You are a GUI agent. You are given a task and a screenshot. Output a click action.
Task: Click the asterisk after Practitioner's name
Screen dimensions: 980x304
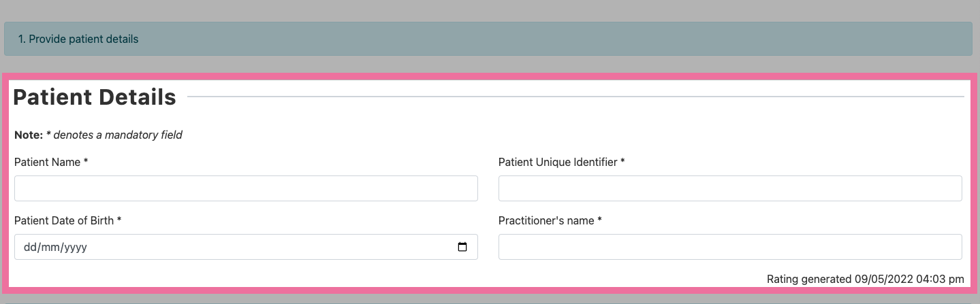click(599, 220)
